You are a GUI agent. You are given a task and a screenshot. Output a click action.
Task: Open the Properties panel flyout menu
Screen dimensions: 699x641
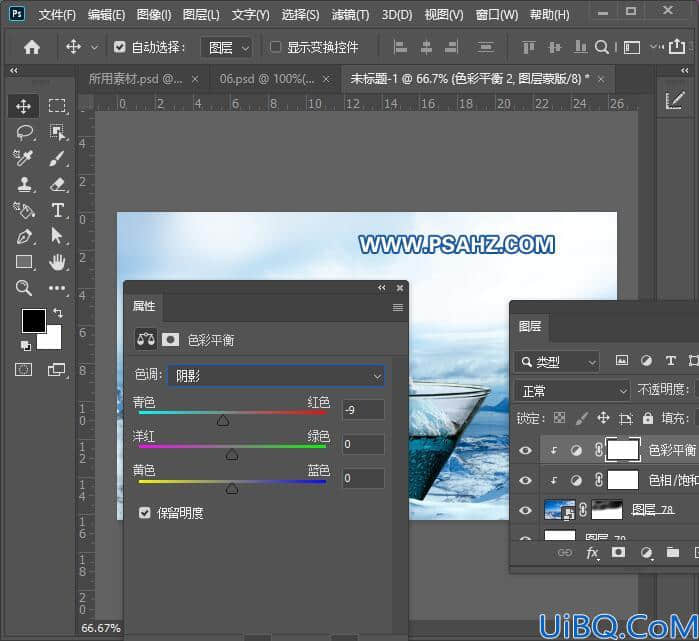[398, 308]
